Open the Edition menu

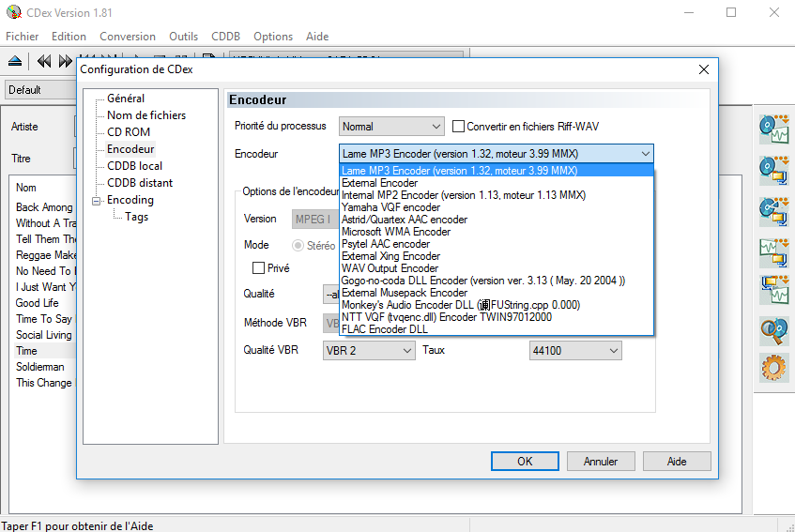point(69,37)
